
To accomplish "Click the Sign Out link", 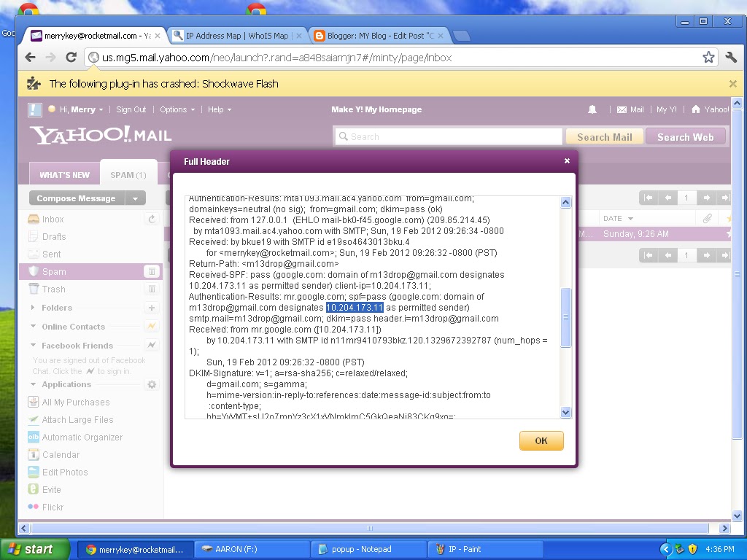I will point(131,109).
